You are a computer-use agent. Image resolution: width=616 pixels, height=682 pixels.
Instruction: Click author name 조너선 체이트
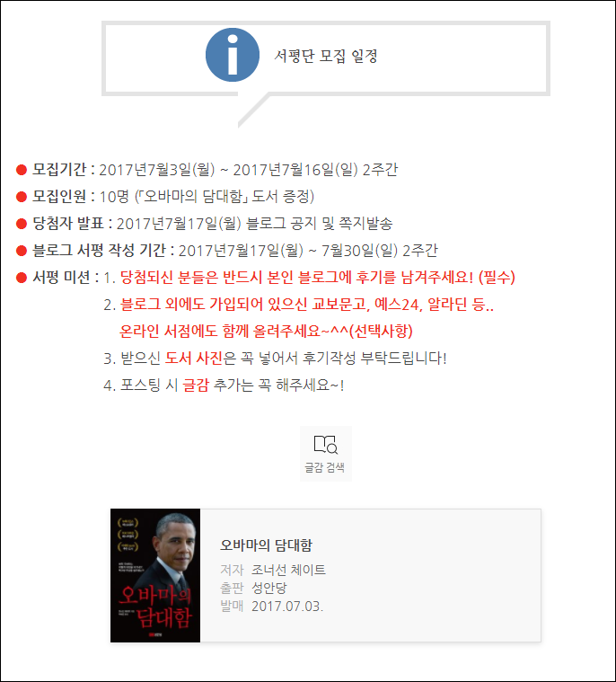click(288, 570)
